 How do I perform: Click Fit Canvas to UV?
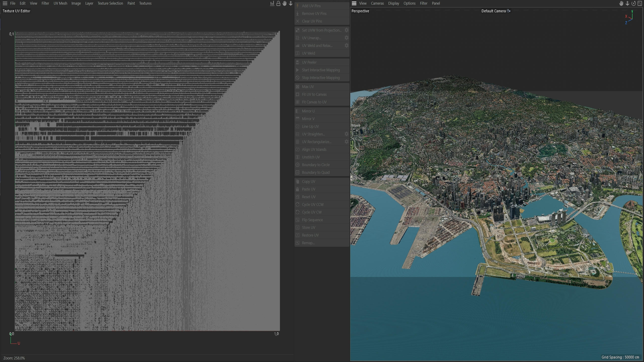coord(322,102)
